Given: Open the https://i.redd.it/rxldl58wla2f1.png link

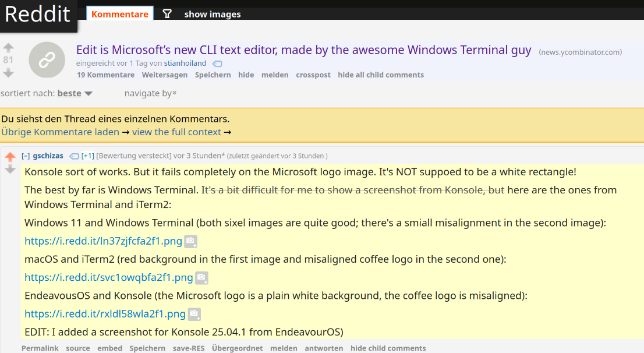Looking at the screenshot, I should point(105,314).
